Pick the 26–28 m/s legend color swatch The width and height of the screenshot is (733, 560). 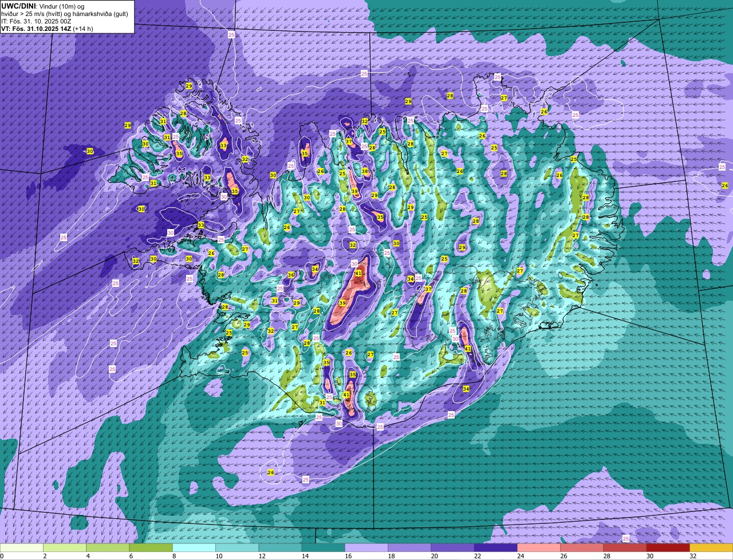coord(582,547)
